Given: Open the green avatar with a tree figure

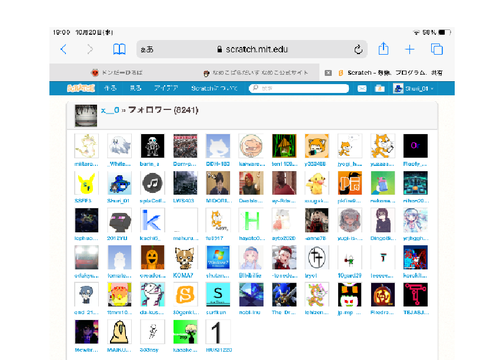Looking at the screenshot, I should pos(185,332).
